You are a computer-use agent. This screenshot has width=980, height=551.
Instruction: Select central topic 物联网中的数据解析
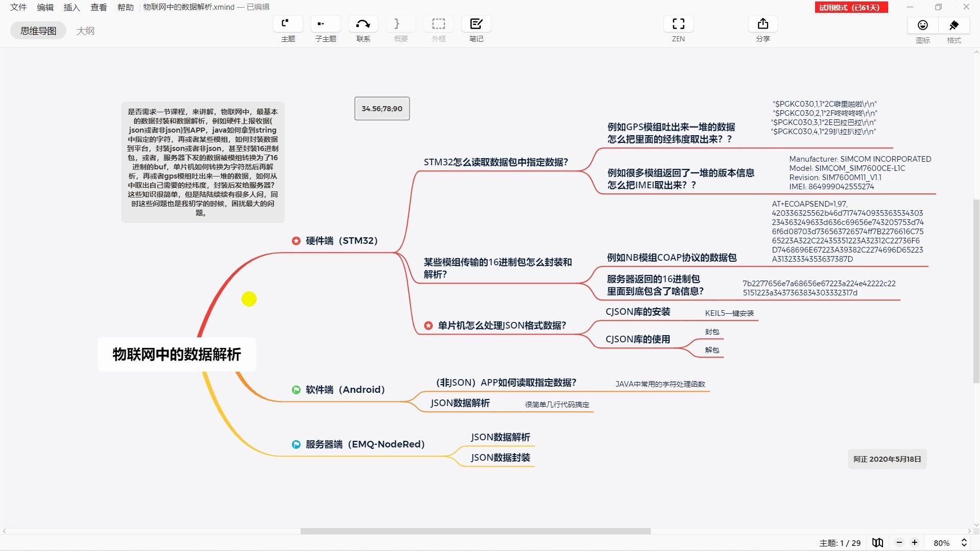pos(177,355)
